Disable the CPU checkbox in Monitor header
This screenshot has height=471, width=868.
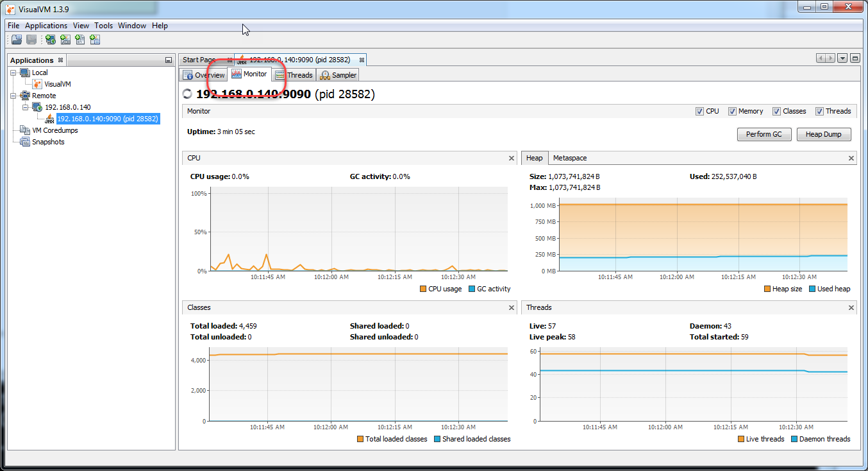[x=700, y=111]
